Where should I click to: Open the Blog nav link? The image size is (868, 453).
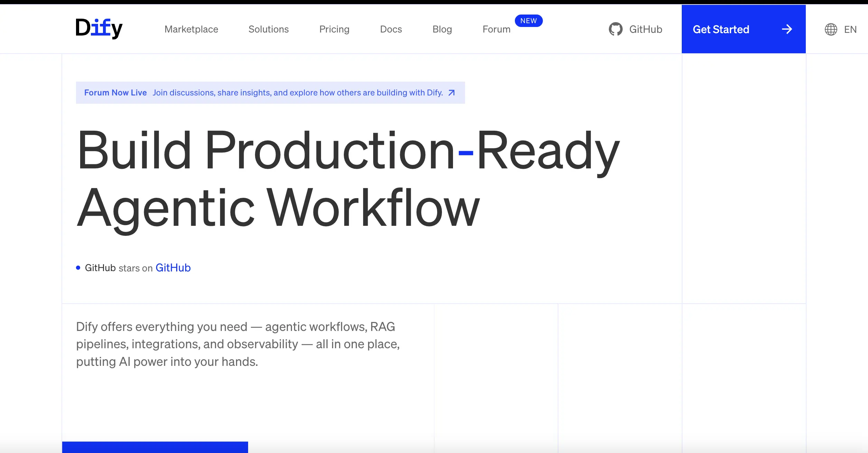pyautogui.click(x=442, y=29)
